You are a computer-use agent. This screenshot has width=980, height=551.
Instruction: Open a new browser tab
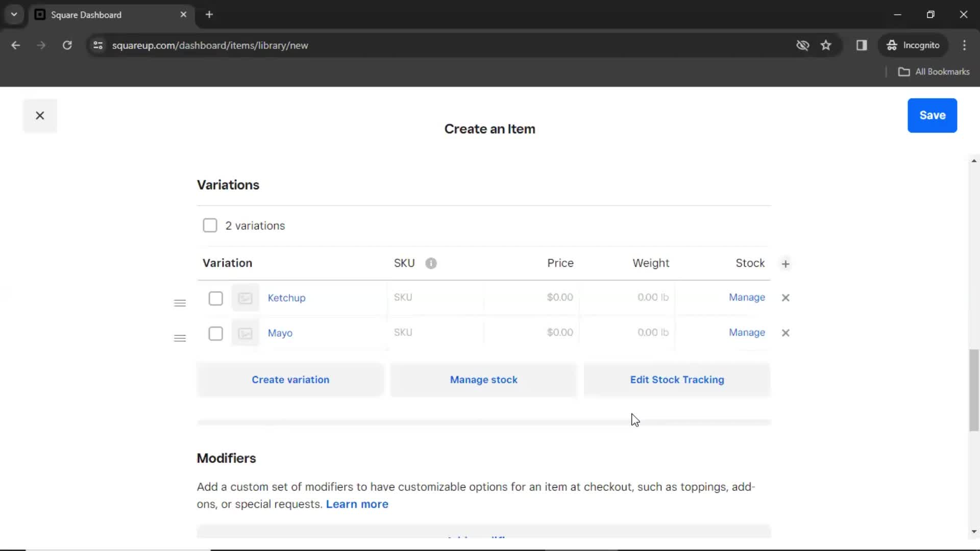209,15
